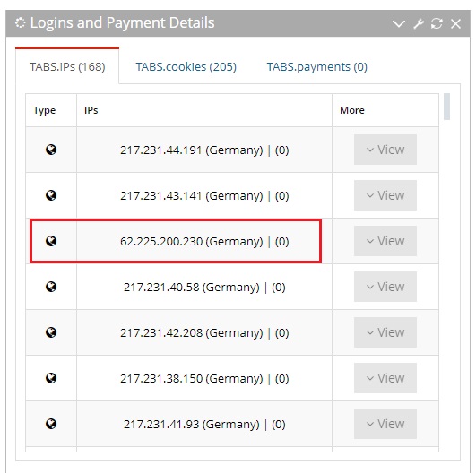Select IP text 217.231.41.93 (Germany)
The image size is (476, 473).
coord(192,424)
